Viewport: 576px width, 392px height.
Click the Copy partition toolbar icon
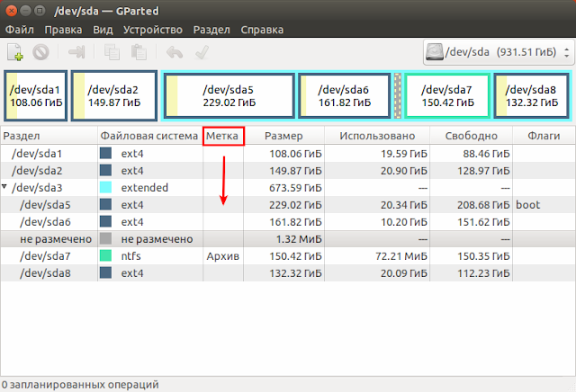112,52
